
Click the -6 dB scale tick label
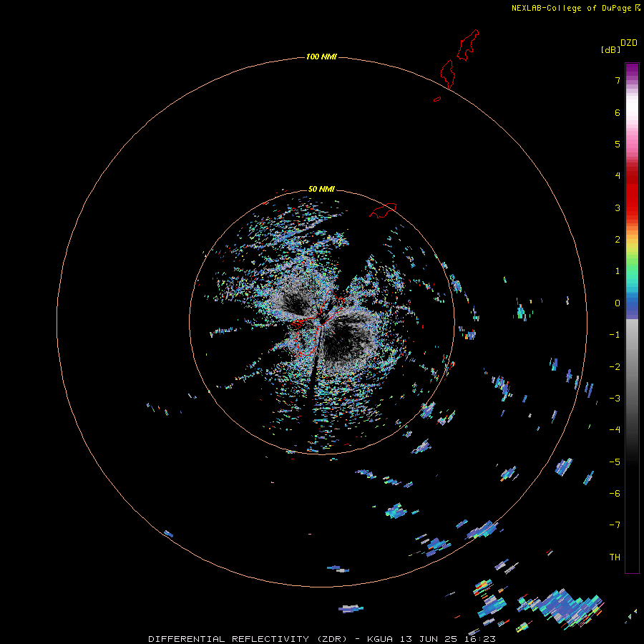coord(615,494)
